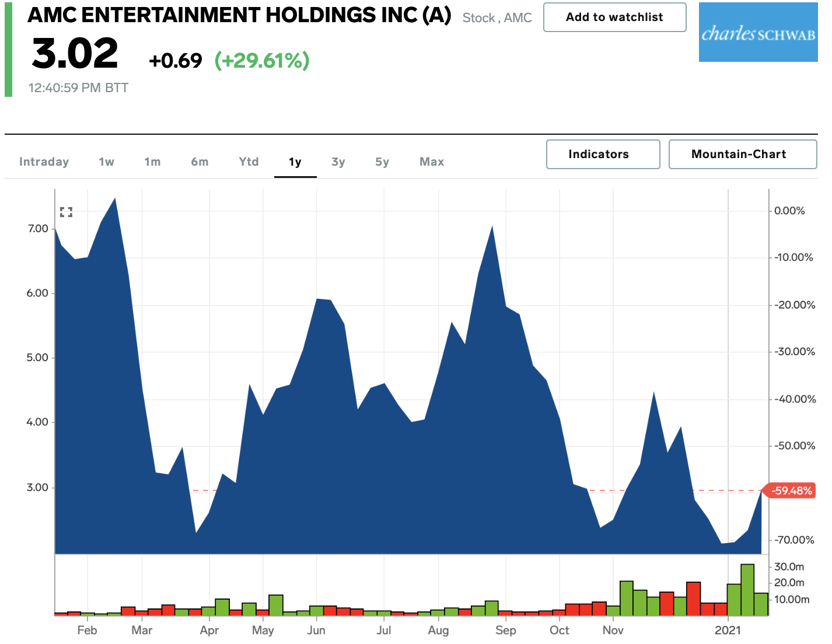Click the Nov date axis label
Screen dimensions: 832x644
(613, 631)
